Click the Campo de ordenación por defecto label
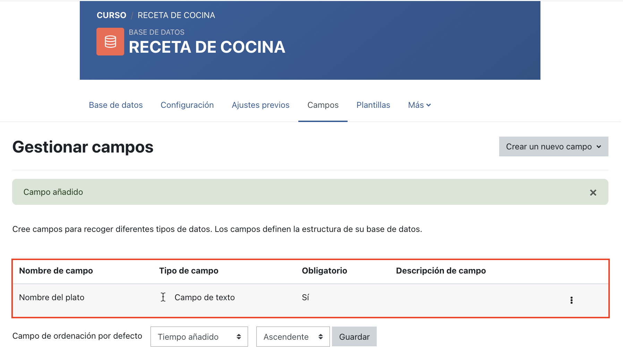The width and height of the screenshot is (623, 364). tap(77, 336)
